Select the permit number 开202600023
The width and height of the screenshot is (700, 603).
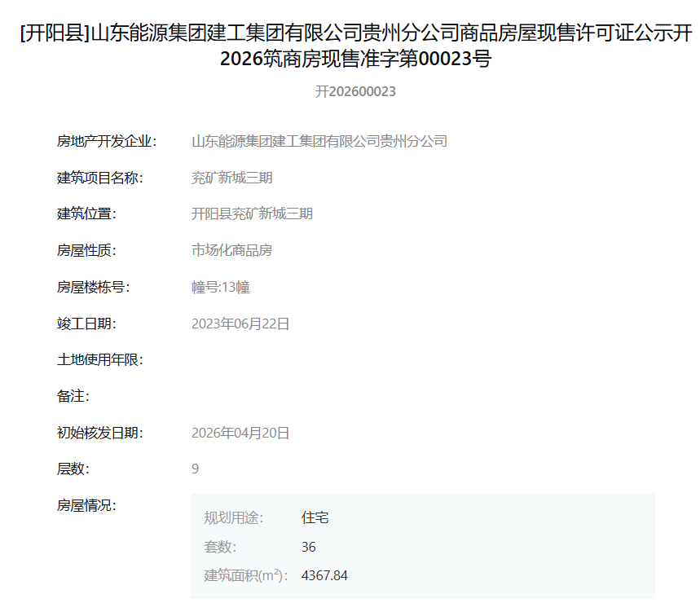click(355, 91)
